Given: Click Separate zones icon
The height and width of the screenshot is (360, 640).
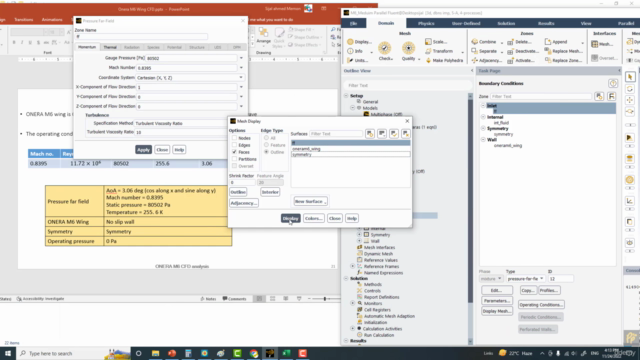Looking at the screenshot, I should [x=474, y=51].
